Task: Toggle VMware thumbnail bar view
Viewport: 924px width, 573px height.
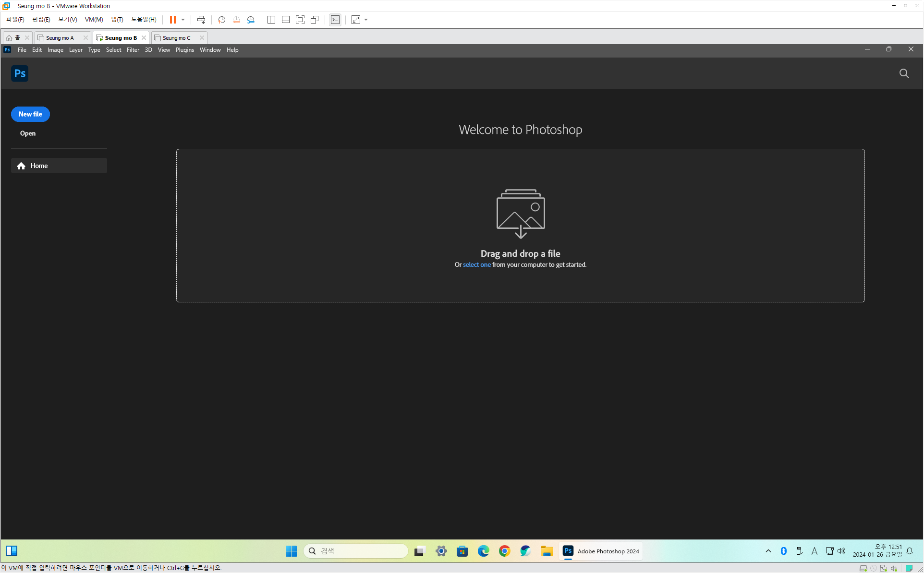Action: coord(286,20)
